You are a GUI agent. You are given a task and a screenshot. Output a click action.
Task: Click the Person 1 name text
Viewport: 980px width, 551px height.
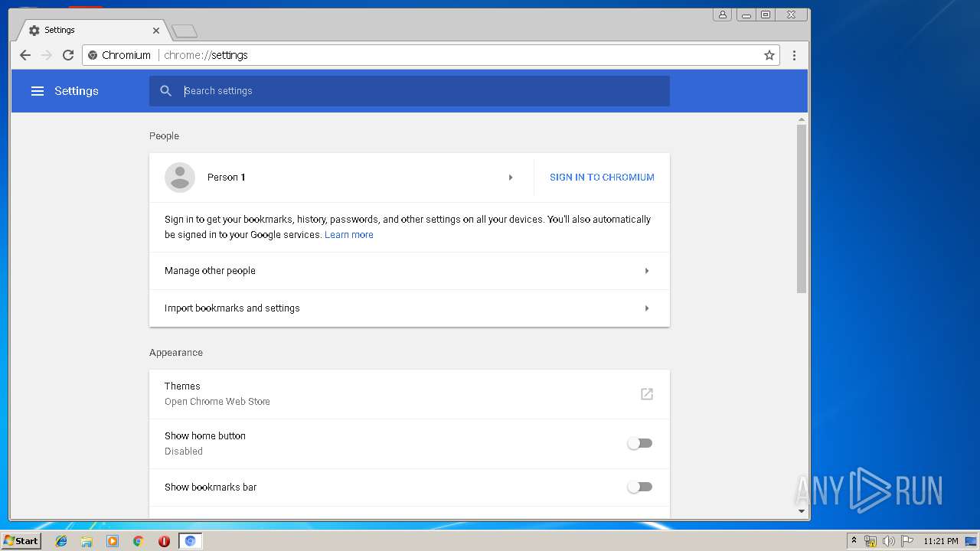(227, 178)
